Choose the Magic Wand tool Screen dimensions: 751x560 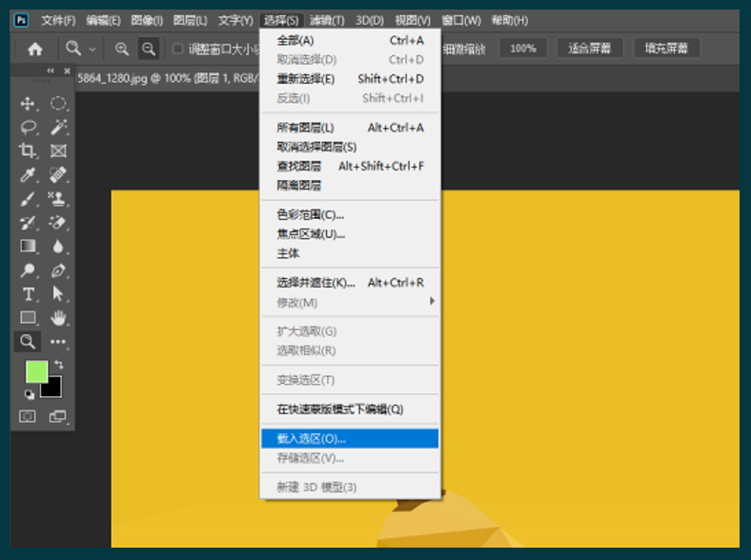coord(58,127)
